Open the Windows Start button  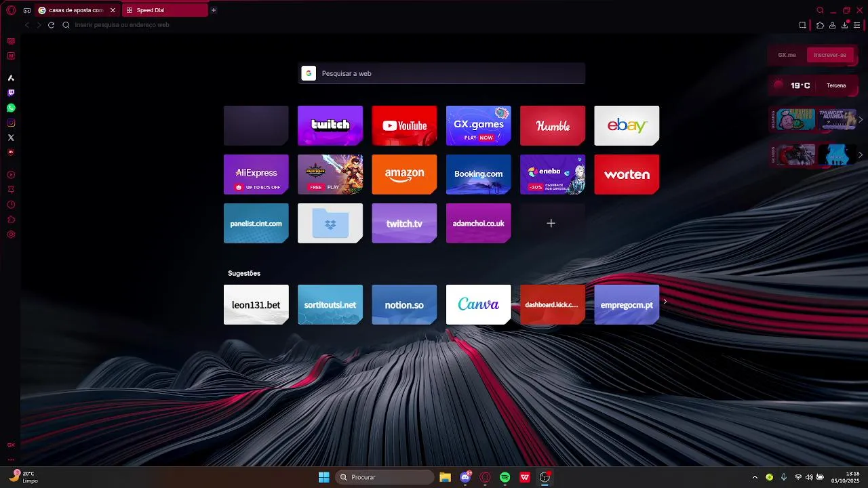coord(324,477)
